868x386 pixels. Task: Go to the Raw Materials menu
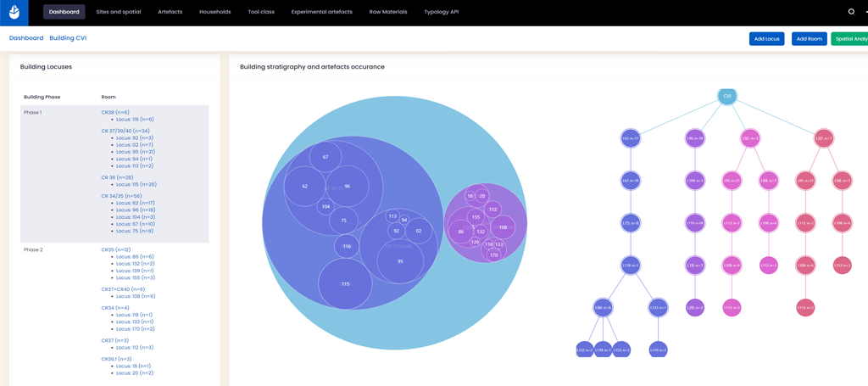click(x=388, y=13)
